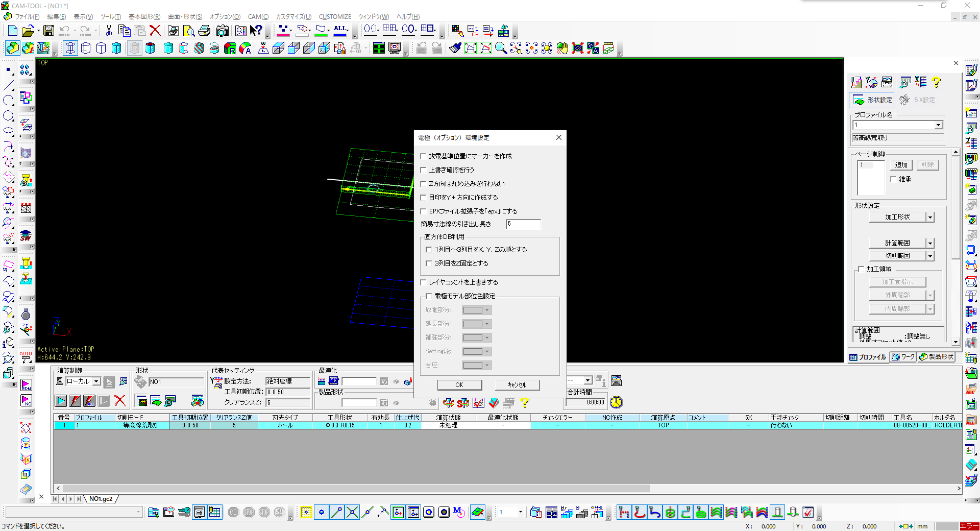Screen dimensions: 980x531
Task: Click the Print icon
Action: coord(204,31)
